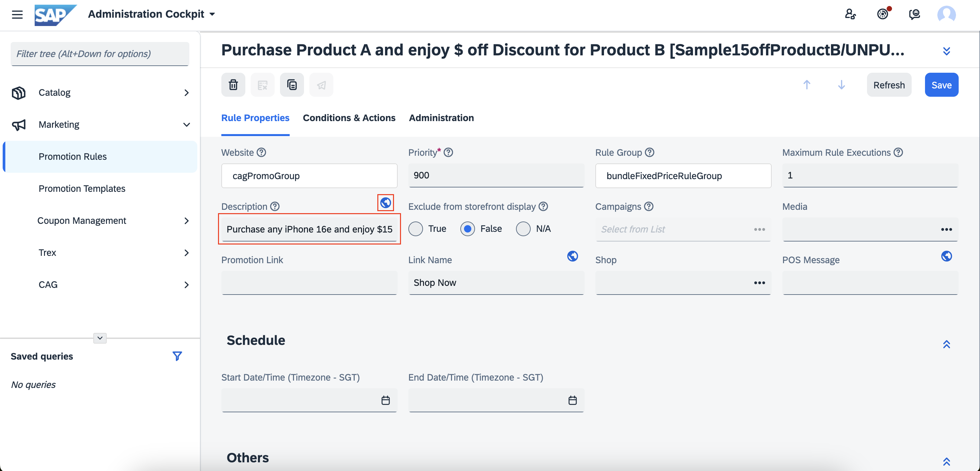Show help for Campaigns field
Viewport: 980px width, 471px height.
pos(649,206)
